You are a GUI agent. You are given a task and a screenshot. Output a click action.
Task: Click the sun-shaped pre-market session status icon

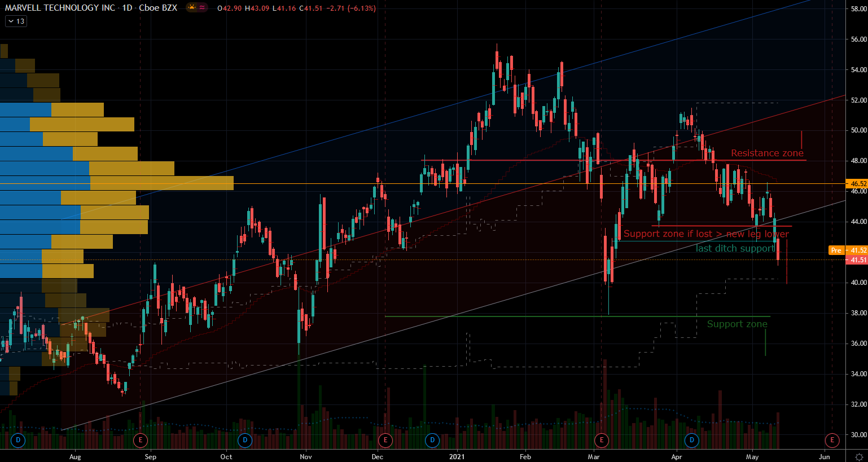pyautogui.click(x=192, y=8)
